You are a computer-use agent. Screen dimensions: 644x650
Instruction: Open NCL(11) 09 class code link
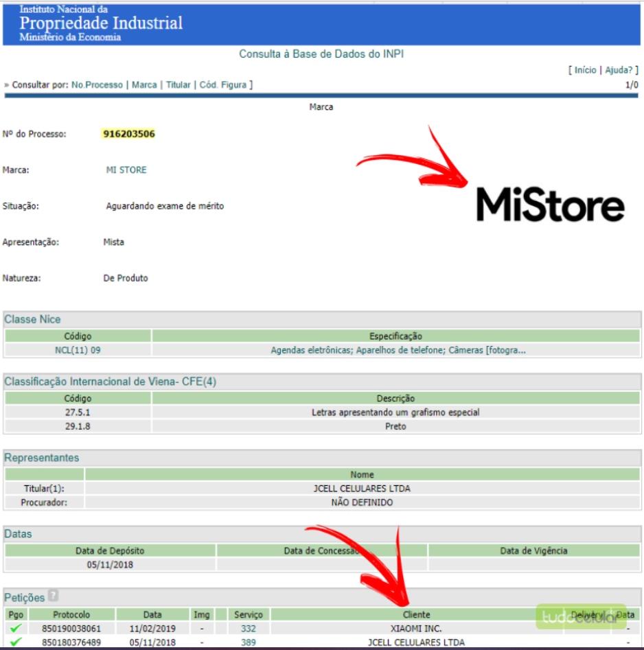(78, 350)
